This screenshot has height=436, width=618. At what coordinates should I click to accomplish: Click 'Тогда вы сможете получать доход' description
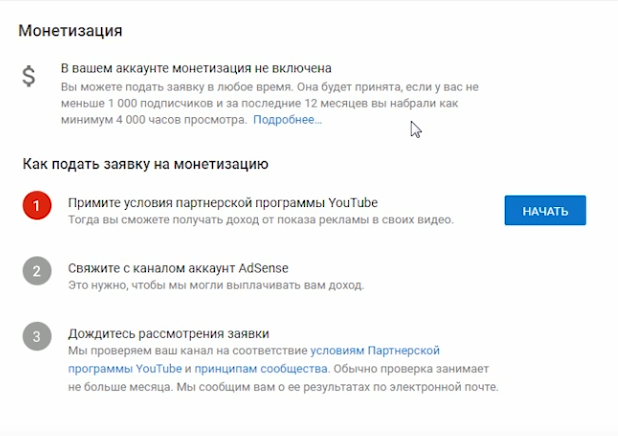[x=260, y=220]
